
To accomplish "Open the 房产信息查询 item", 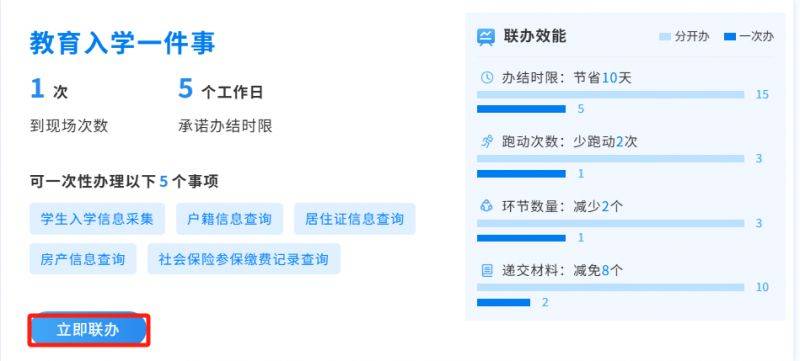I will tap(83, 259).
